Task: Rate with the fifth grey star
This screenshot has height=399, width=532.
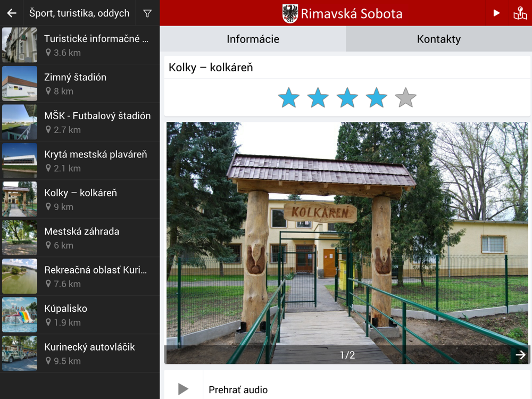Action: coord(405,98)
